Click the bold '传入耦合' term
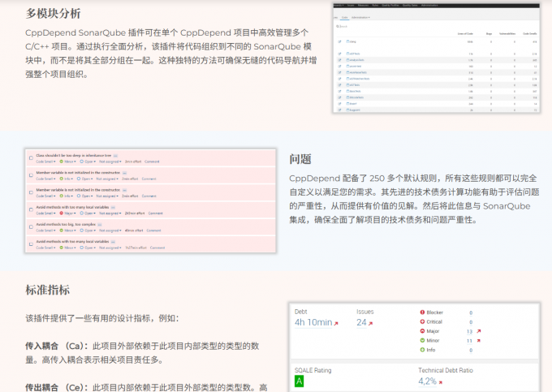 pos(41,347)
